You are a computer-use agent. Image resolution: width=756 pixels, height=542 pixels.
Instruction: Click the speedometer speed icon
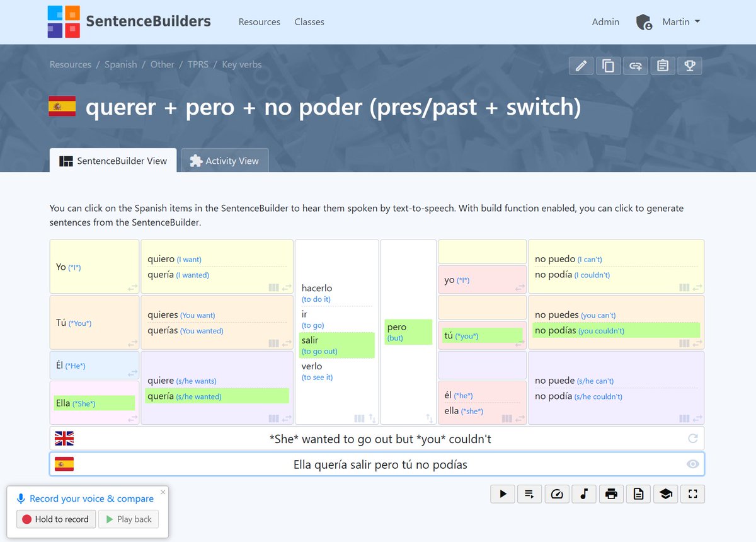(556, 494)
